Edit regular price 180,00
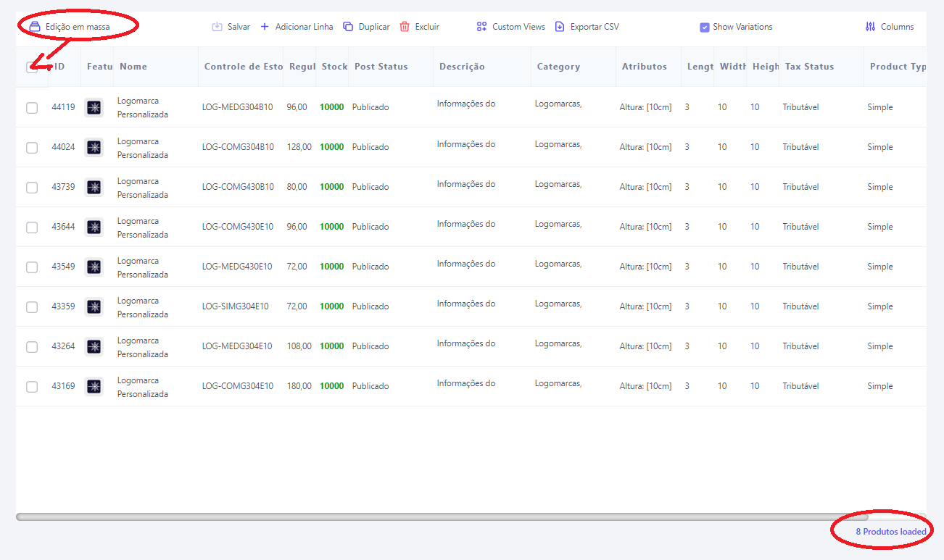Screen dimensions: 944x560 click(x=299, y=386)
